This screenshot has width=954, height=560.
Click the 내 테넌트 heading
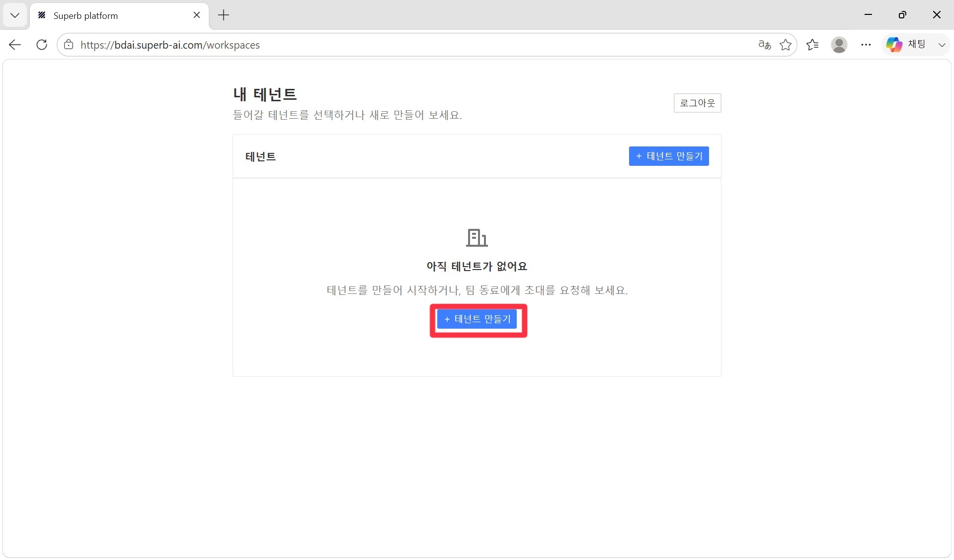pyautogui.click(x=265, y=94)
